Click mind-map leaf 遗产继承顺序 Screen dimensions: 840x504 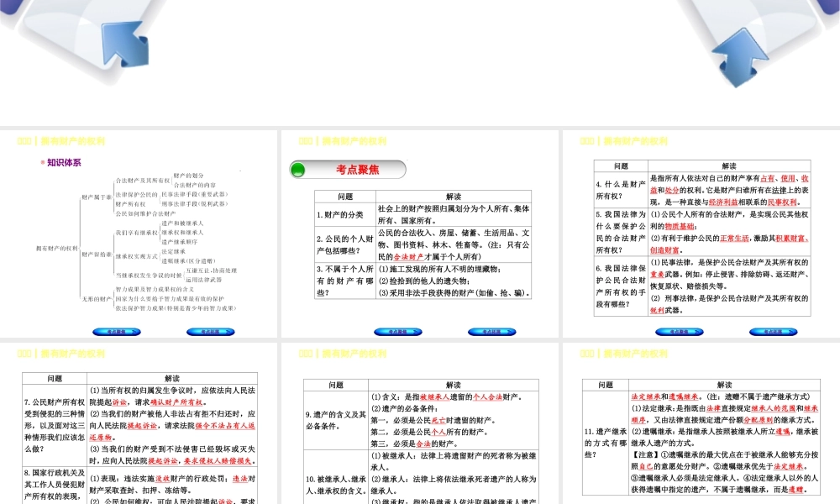click(180, 242)
